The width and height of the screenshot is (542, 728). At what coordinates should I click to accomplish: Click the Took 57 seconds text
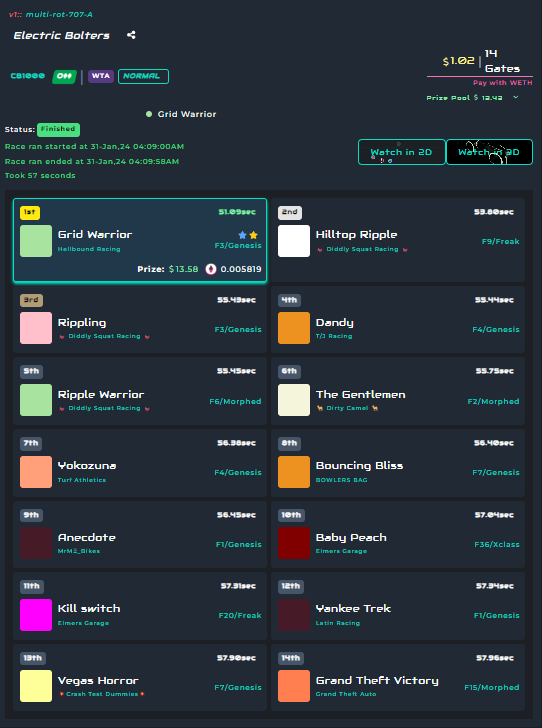[x=40, y=176]
